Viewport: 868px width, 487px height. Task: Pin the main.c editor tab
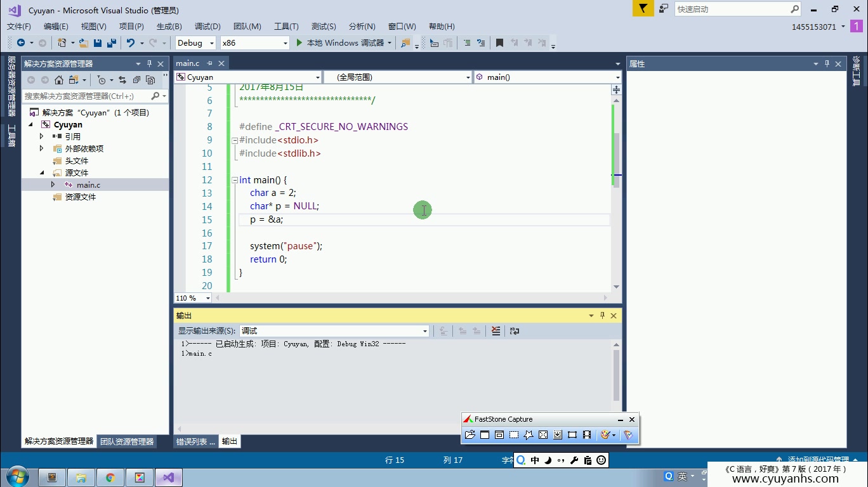(209, 63)
